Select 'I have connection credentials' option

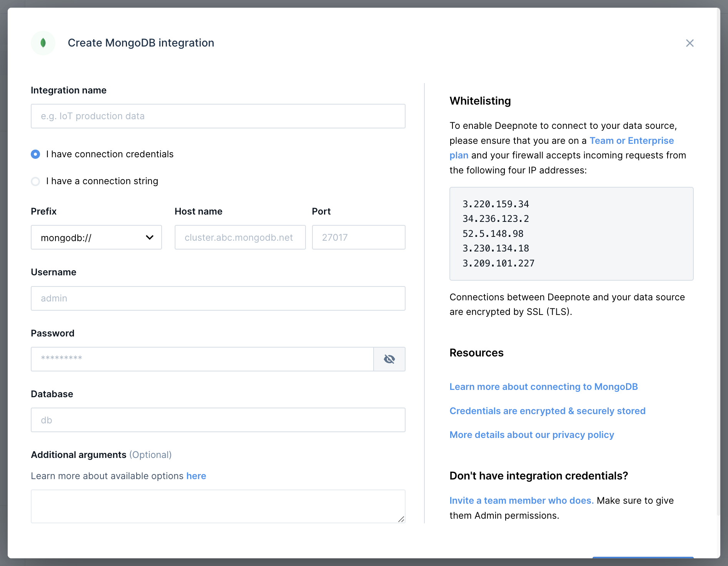(35, 154)
